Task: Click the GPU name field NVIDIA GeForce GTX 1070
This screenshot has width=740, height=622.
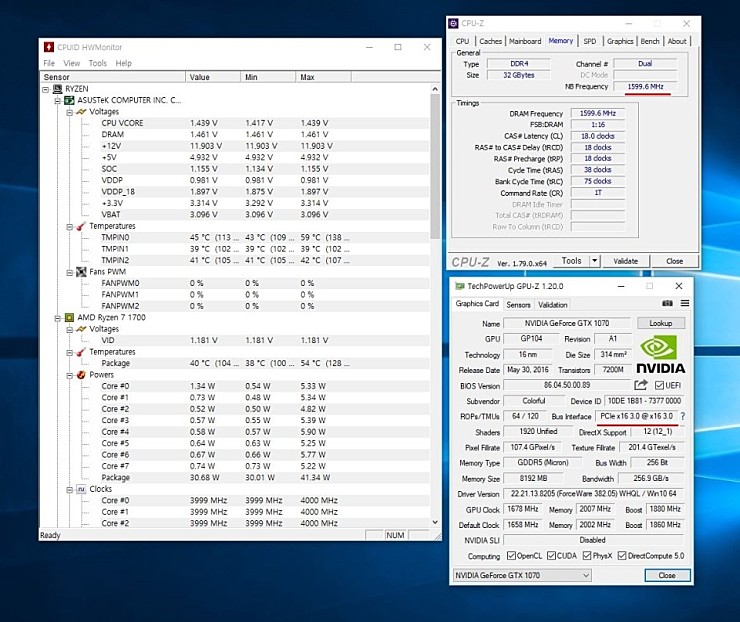Action: [567, 323]
